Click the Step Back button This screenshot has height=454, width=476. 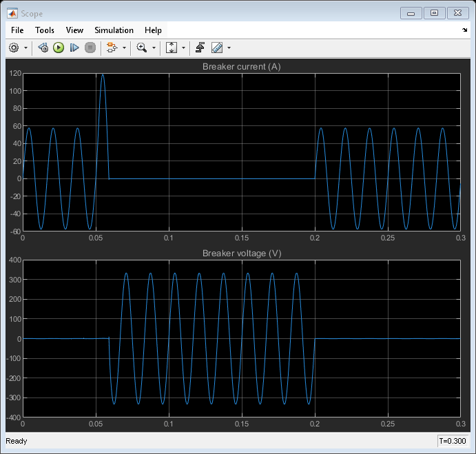43,48
